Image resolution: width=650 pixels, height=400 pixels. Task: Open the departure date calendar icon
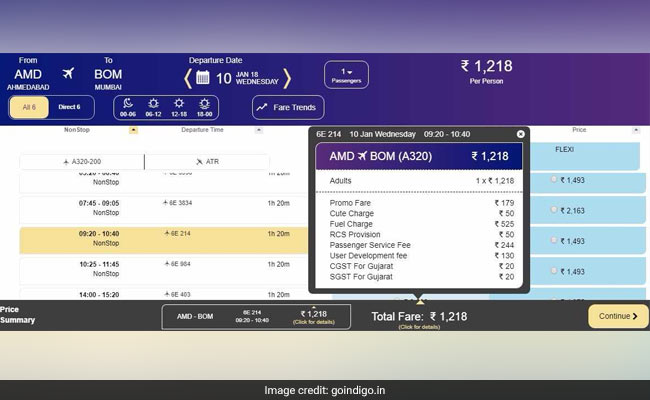tap(202, 77)
